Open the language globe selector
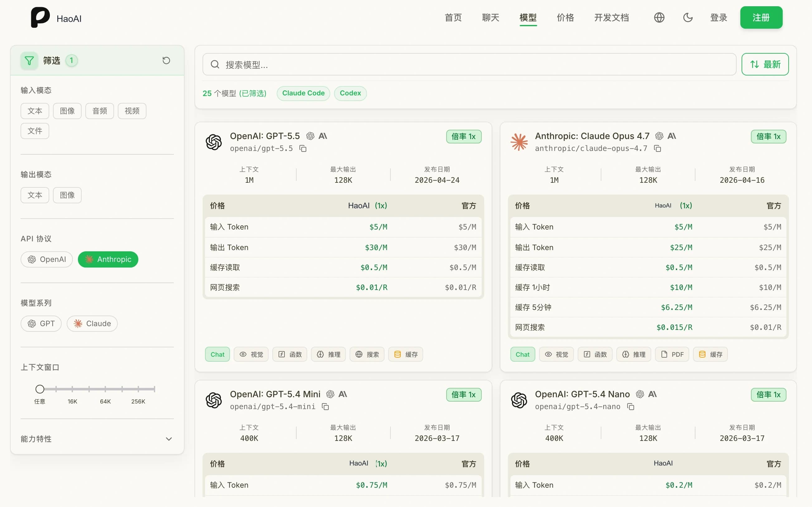This screenshot has width=812, height=507. coord(659,17)
